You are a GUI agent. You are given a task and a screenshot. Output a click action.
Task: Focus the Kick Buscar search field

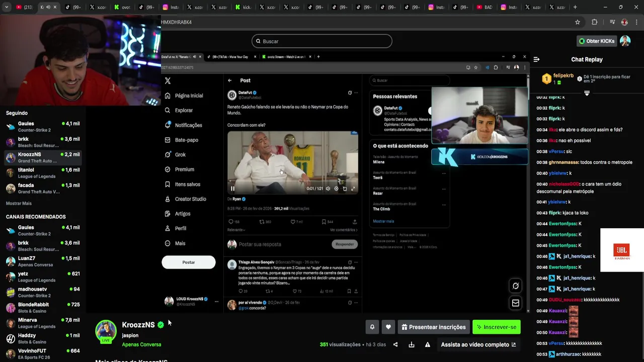pos(322,41)
